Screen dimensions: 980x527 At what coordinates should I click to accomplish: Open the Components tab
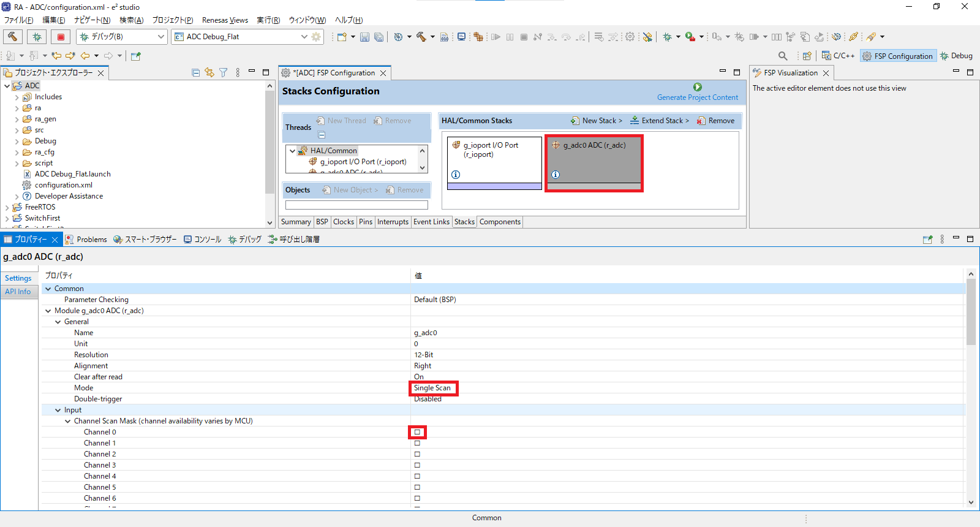point(500,222)
